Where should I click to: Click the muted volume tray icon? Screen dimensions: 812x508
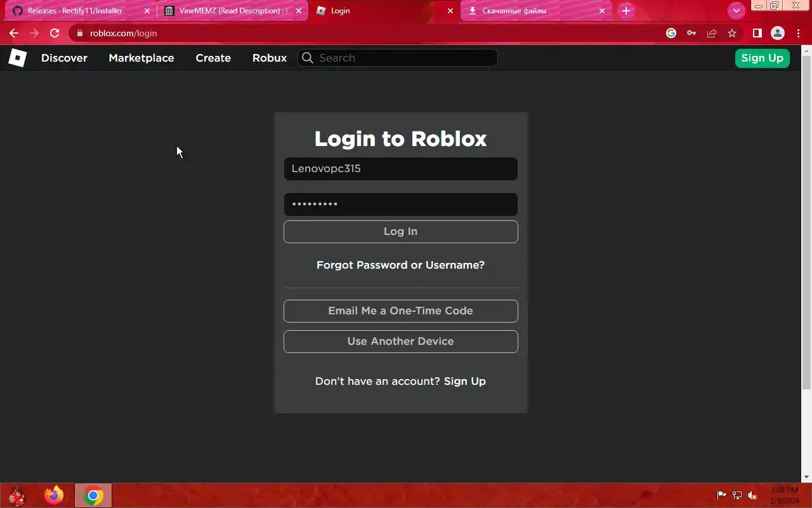coord(752,495)
